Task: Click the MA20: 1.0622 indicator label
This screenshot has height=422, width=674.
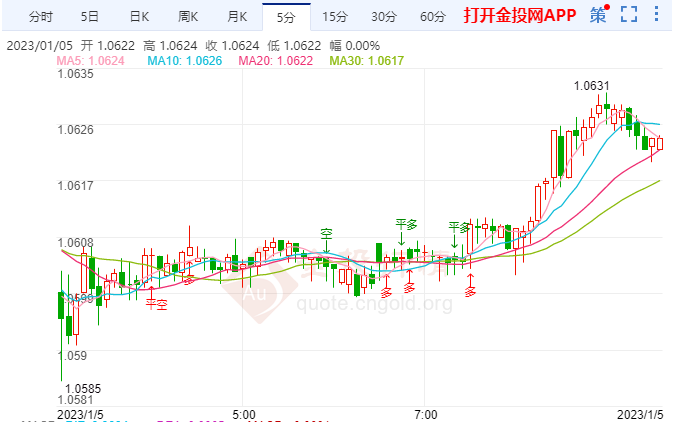Action: (276, 61)
